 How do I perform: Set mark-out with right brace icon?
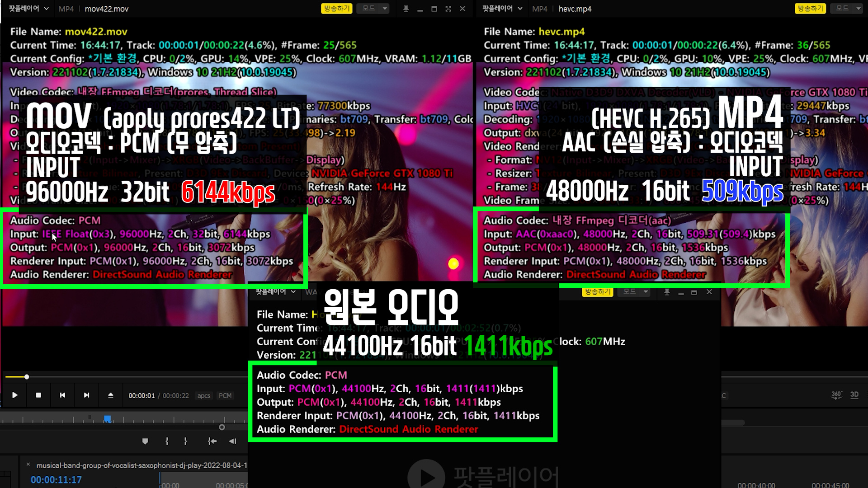coord(185,441)
